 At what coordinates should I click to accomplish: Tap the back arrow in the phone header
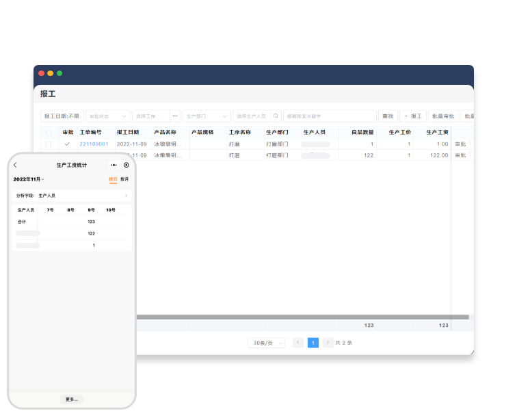15,165
